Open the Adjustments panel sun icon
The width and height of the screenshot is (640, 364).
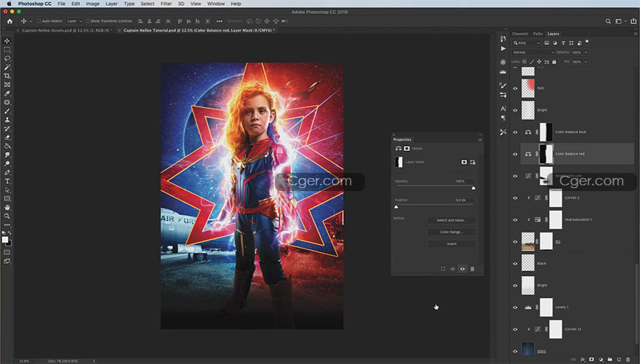pyautogui.click(x=503, y=62)
